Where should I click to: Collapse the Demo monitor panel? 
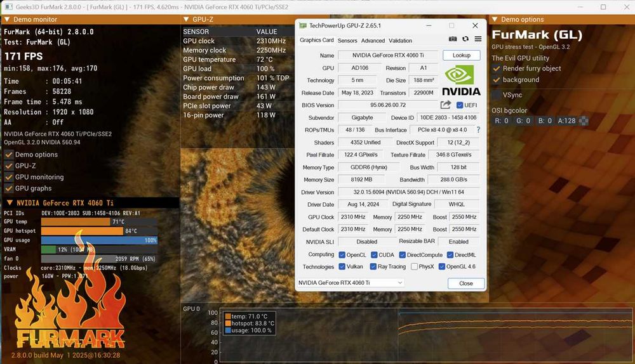(7, 20)
